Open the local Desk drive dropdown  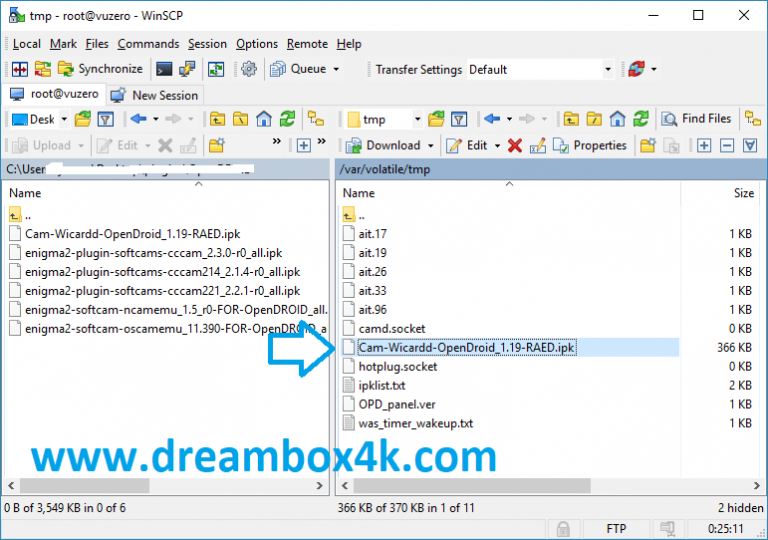[x=39, y=119]
